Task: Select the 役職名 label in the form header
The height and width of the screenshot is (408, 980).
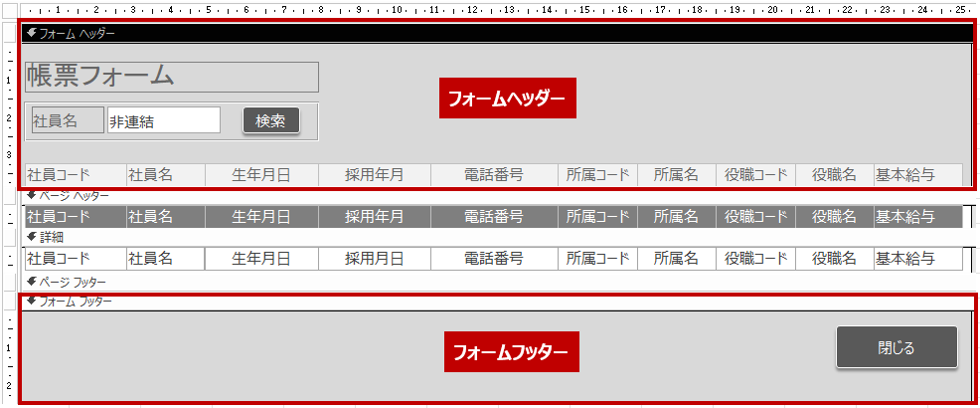Action: (834, 175)
